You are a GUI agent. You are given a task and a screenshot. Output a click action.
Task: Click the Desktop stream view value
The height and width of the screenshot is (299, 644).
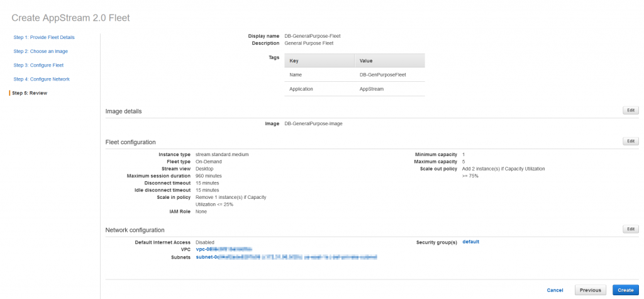pos(204,169)
